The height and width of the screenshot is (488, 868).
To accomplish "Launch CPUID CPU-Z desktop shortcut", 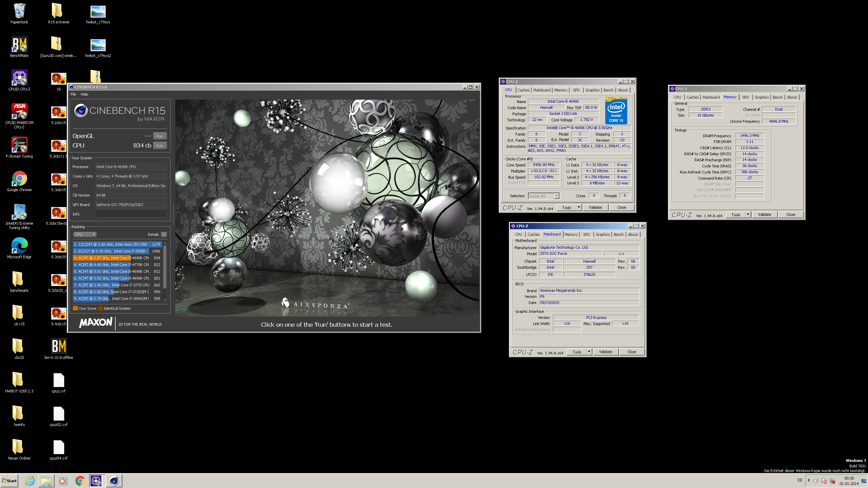I will coord(19,81).
